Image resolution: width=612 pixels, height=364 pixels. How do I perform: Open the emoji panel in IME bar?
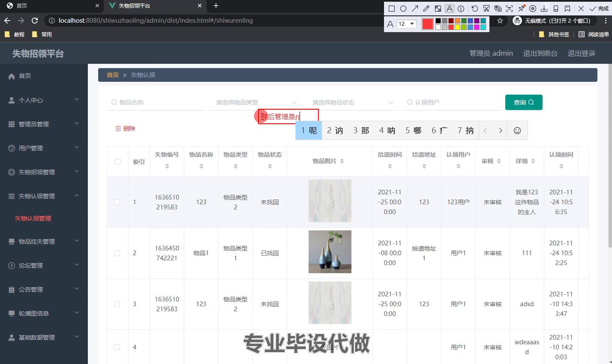517,131
